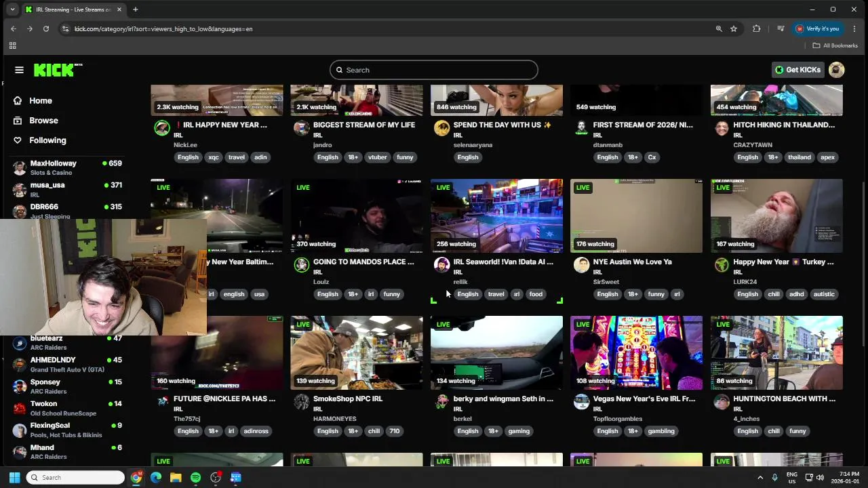Image resolution: width=868 pixels, height=488 pixels.
Task: Click Verify it's you profile chip
Action: pos(818,28)
